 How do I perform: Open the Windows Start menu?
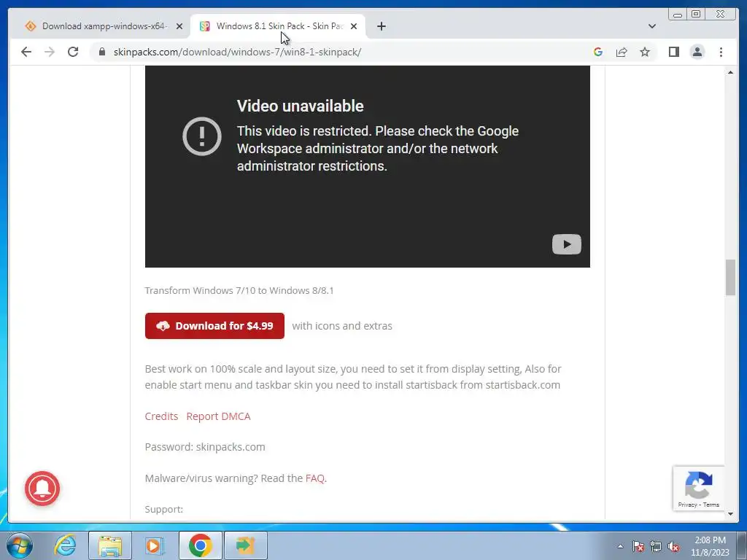coord(20,545)
